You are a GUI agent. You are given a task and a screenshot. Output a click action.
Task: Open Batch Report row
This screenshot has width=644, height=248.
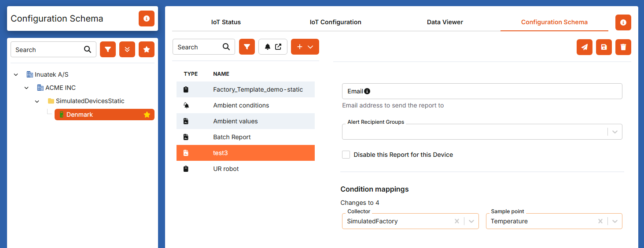point(246,137)
